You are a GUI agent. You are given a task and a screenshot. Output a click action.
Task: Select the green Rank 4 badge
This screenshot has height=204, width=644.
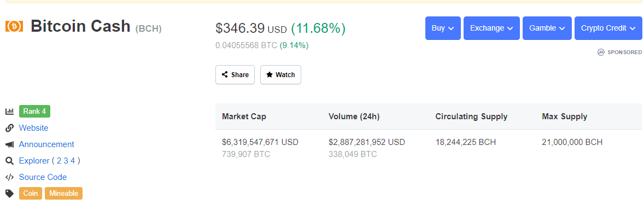click(x=34, y=112)
